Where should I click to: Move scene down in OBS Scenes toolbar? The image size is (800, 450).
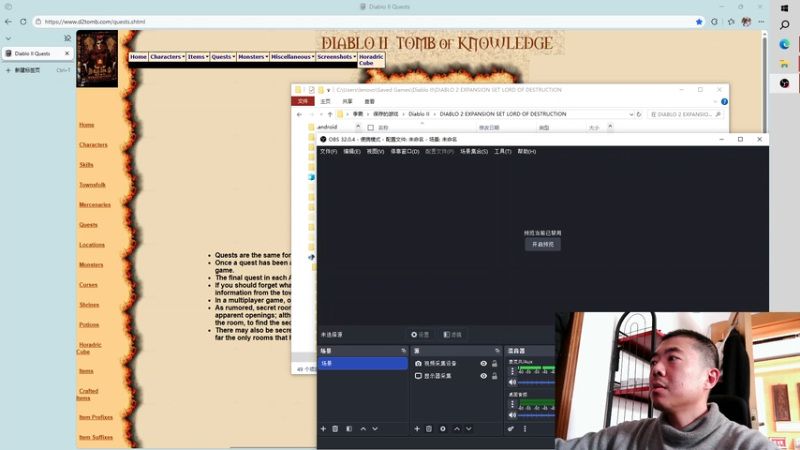(375, 429)
